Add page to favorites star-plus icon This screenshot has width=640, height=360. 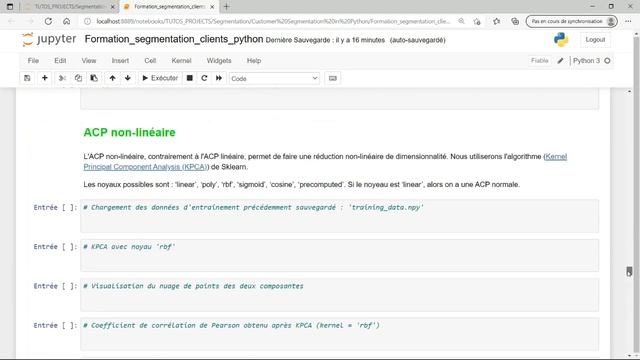click(x=477, y=21)
